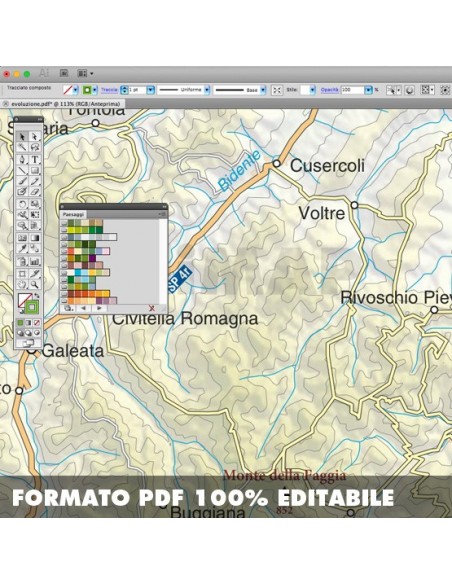
Task: Activate the green Stroke box in toolbox
Action: [32, 307]
